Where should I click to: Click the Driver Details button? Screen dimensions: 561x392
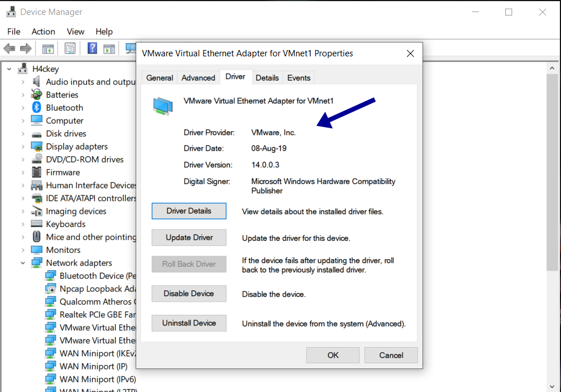point(189,211)
